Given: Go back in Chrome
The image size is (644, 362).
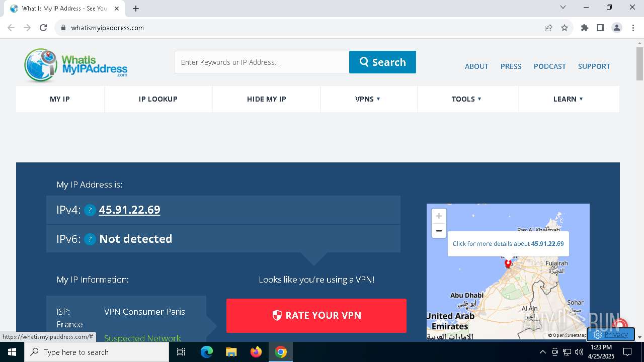Looking at the screenshot, I should [x=11, y=28].
